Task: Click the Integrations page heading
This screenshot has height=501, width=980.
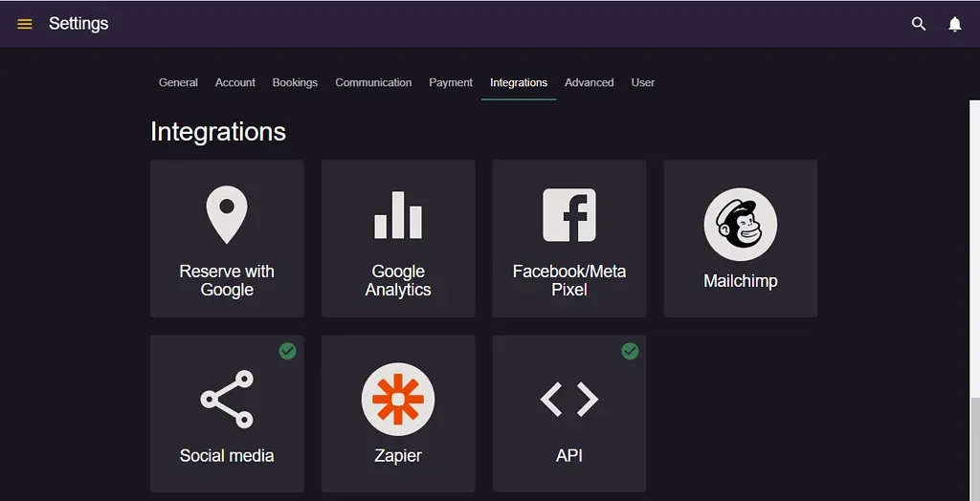Action: coord(218,132)
